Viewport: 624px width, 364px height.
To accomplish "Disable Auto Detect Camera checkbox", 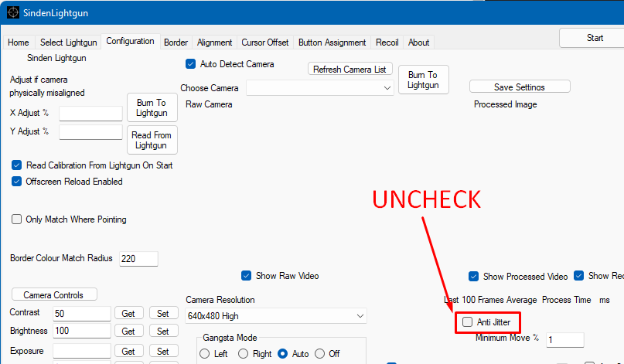I will (x=190, y=64).
